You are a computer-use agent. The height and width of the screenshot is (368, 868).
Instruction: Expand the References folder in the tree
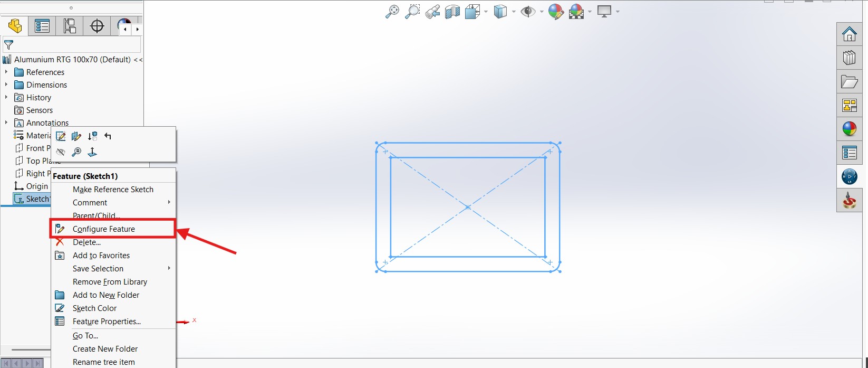point(6,72)
